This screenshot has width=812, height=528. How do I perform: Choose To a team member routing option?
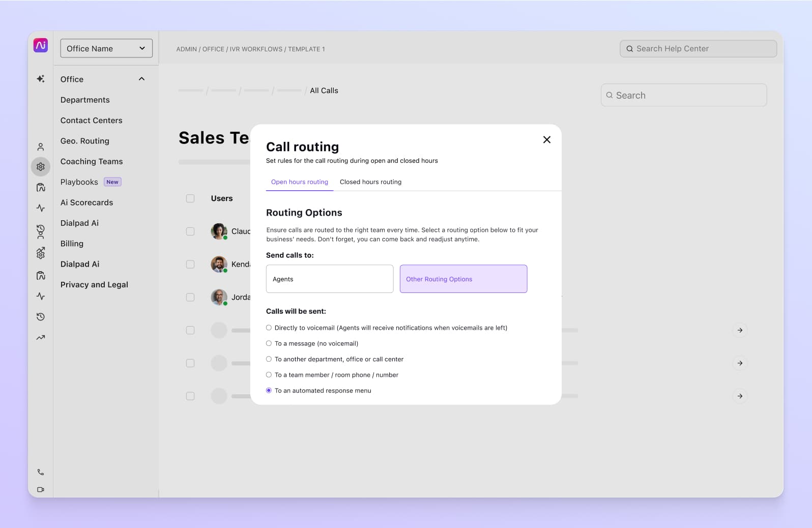(x=269, y=375)
